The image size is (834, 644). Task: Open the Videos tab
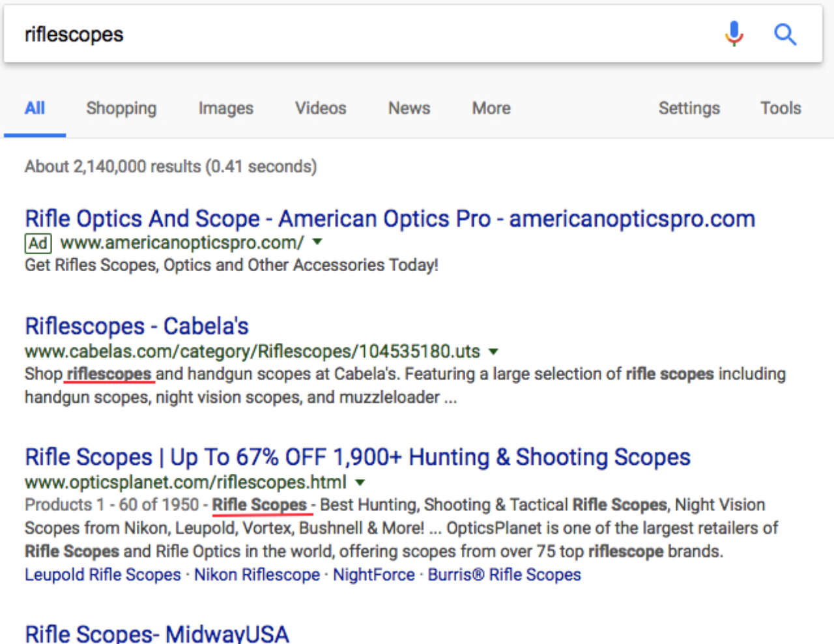321,108
